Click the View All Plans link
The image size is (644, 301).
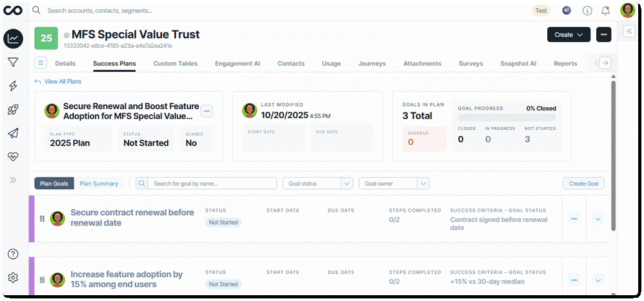click(x=58, y=81)
